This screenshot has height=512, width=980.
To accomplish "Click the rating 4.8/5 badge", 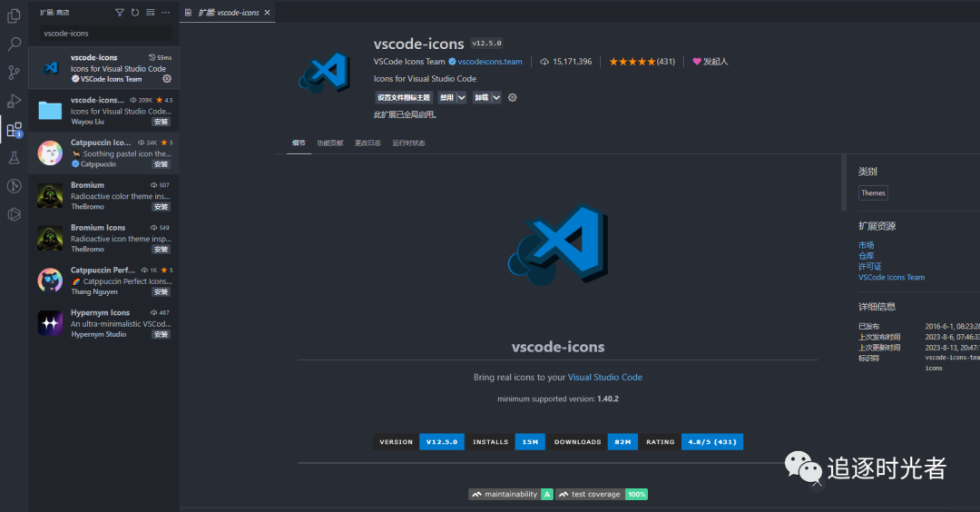I will [691, 442].
